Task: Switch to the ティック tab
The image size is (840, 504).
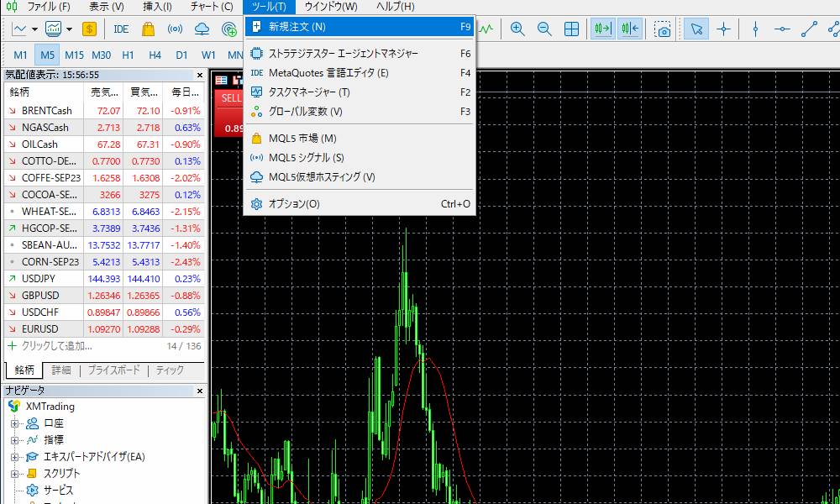Action: click(170, 369)
